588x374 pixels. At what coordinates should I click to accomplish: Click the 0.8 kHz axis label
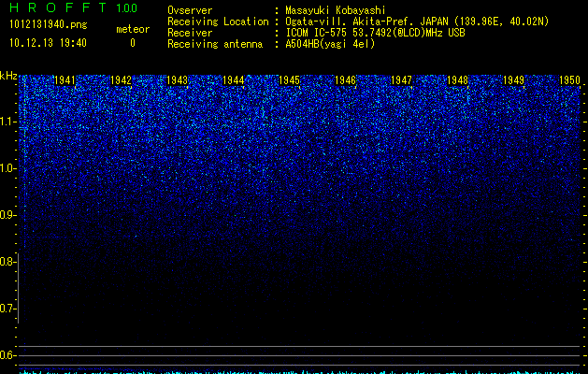pos(7,262)
